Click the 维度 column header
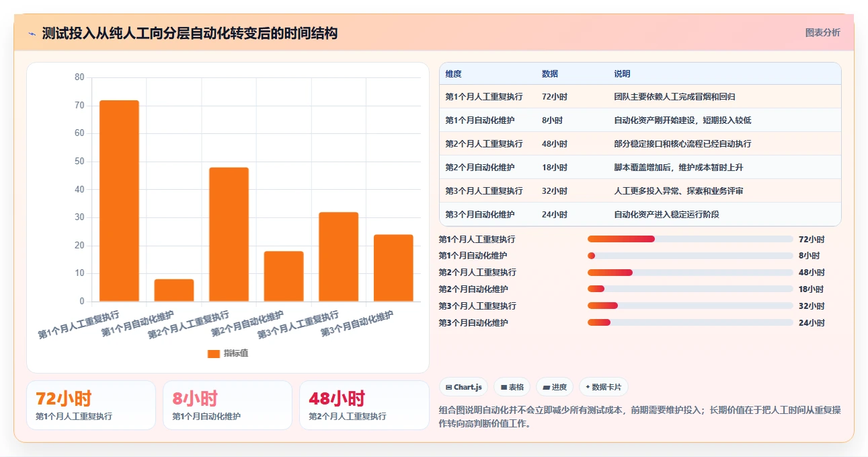This screenshot has width=868, height=457. [453, 74]
